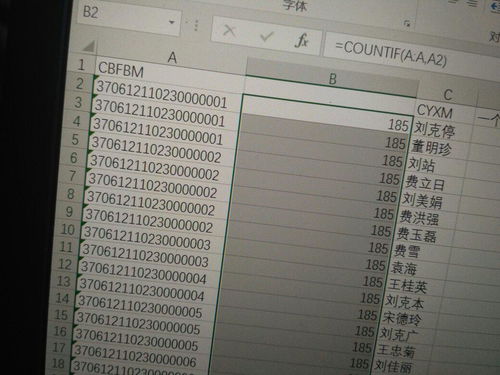Click the Insert Function fx icon
Viewport: 500px width, 375px height.
tap(302, 40)
